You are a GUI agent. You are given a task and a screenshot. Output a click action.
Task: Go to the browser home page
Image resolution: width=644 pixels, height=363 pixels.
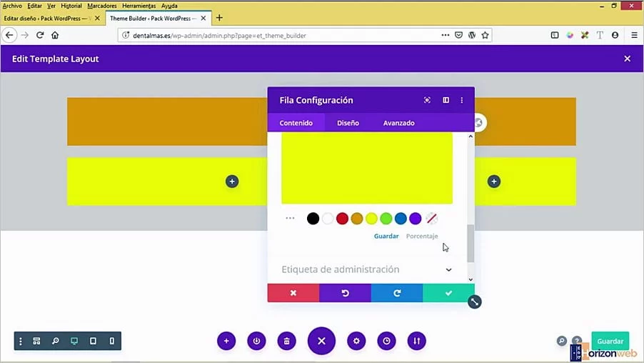55,35
